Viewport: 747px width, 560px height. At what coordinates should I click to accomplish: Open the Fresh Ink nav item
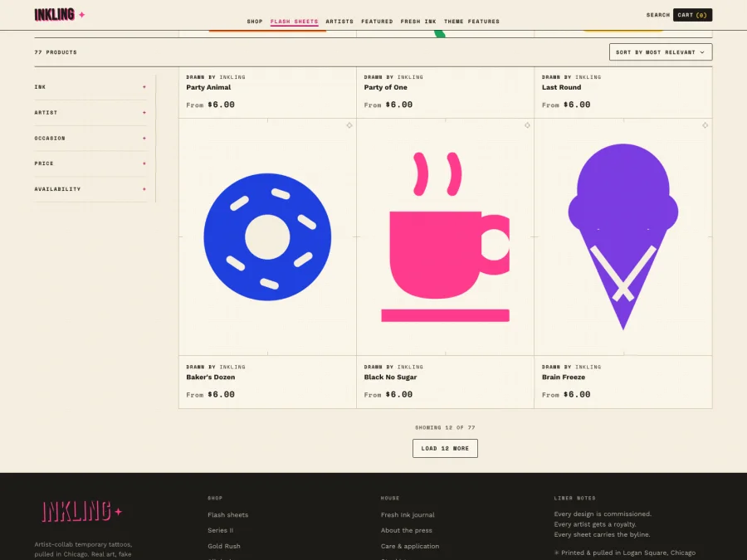(418, 22)
